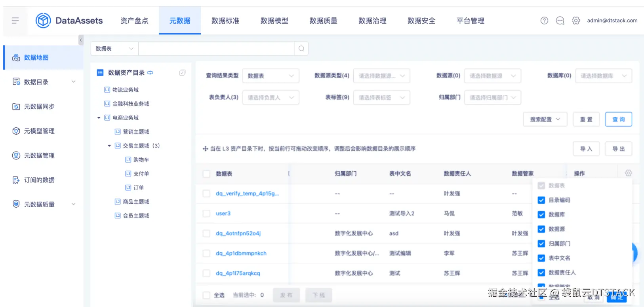The height and width of the screenshot is (307, 644).
Task: Uncheck 数据责任人 column option
Action: tap(541, 273)
